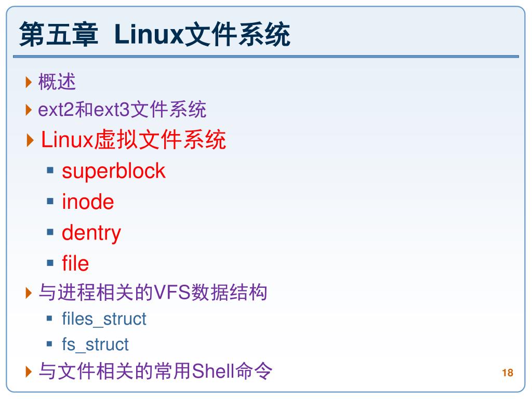Click the square bullet beside dentry
The height and width of the screenshot is (399, 532).
pyautogui.click(x=50, y=232)
